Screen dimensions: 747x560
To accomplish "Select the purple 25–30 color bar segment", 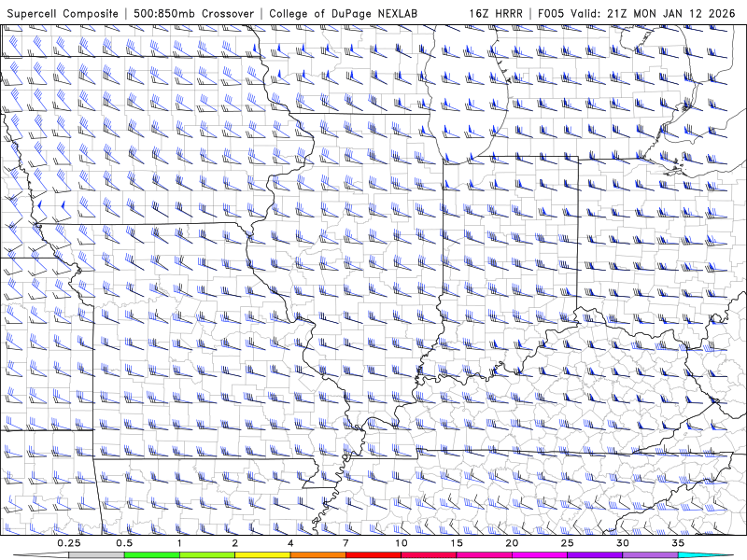I will (595, 555).
